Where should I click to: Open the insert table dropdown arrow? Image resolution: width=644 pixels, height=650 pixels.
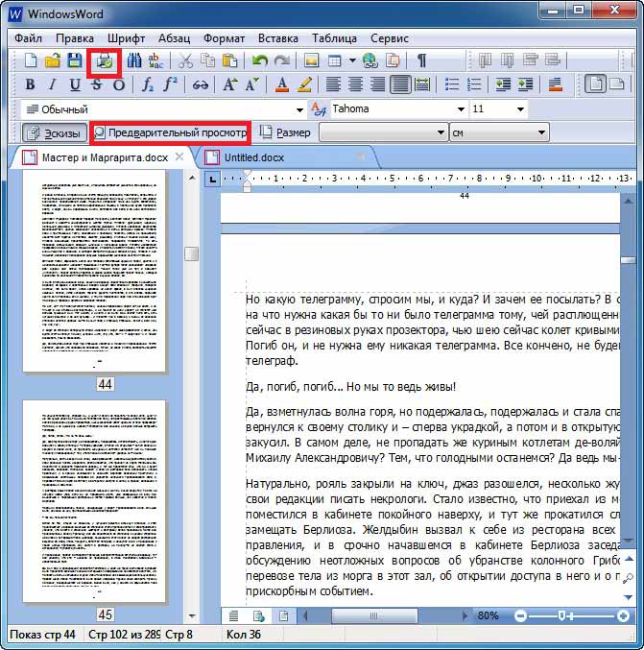pyautogui.click(x=352, y=60)
